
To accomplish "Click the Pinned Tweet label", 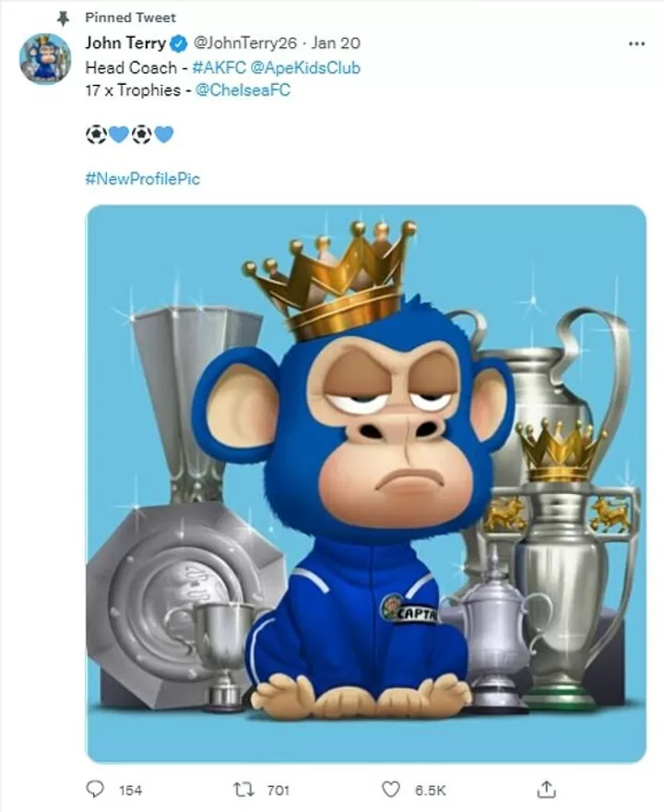I will [x=130, y=18].
